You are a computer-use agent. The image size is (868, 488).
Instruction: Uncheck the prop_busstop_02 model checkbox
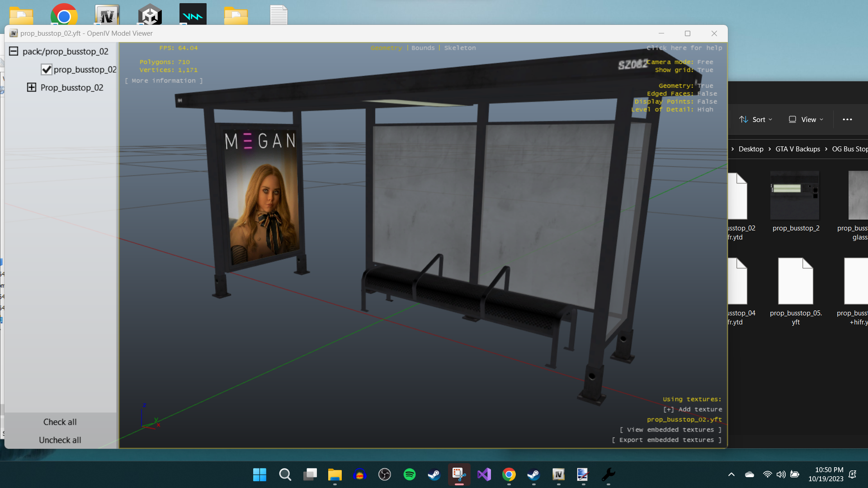[x=46, y=70]
